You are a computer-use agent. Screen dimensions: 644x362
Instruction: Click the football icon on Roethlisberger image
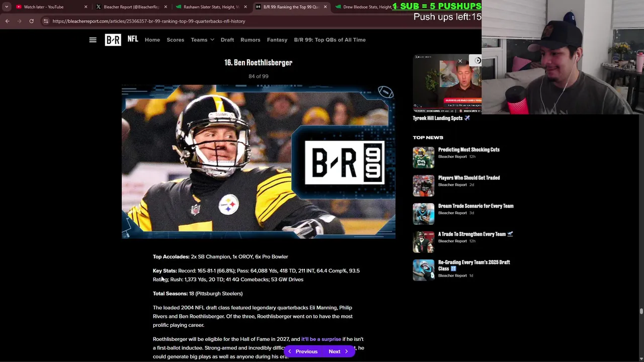pos(385,92)
